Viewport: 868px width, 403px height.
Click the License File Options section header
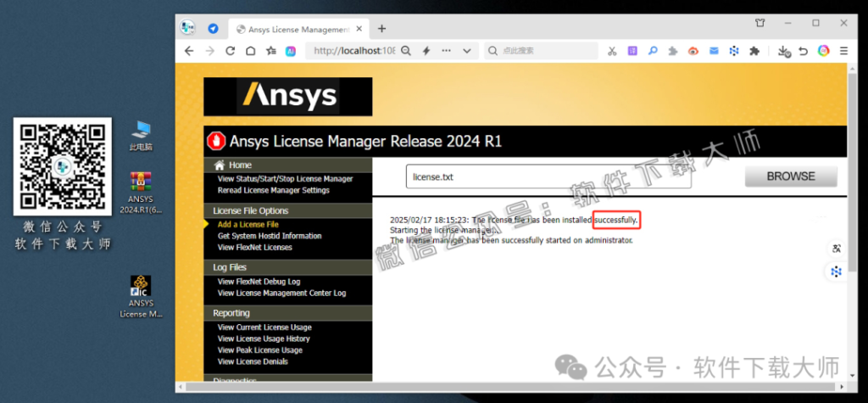pos(288,210)
